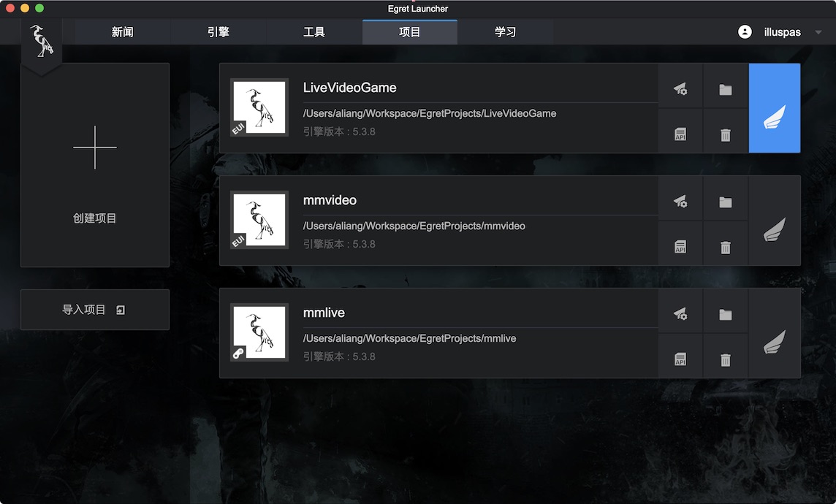Click the LiveVideoGame project title
Screen dimensions: 836x504
click(350, 88)
